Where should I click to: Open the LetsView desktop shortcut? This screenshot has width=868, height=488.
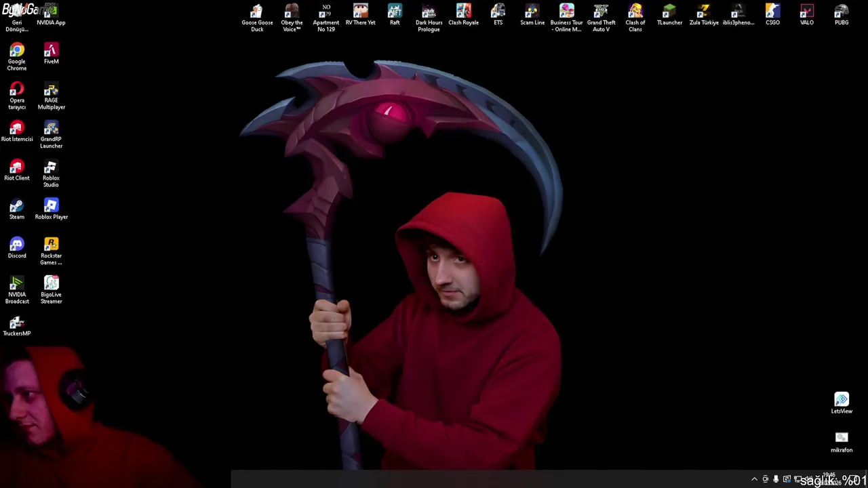click(842, 403)
